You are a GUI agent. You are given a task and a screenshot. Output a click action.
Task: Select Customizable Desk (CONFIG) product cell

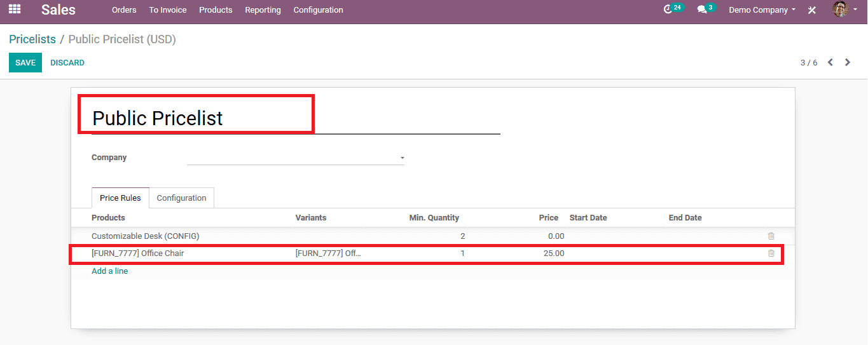(146, 236)
